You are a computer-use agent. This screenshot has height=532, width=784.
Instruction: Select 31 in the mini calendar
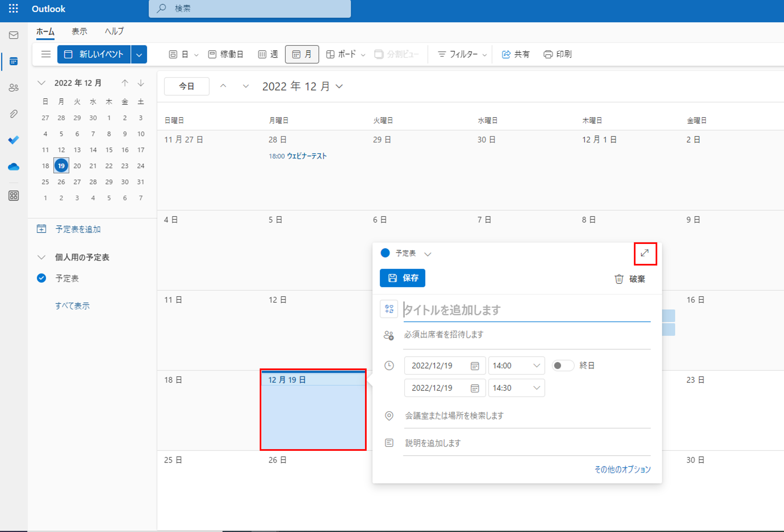(x=141, y=182)
